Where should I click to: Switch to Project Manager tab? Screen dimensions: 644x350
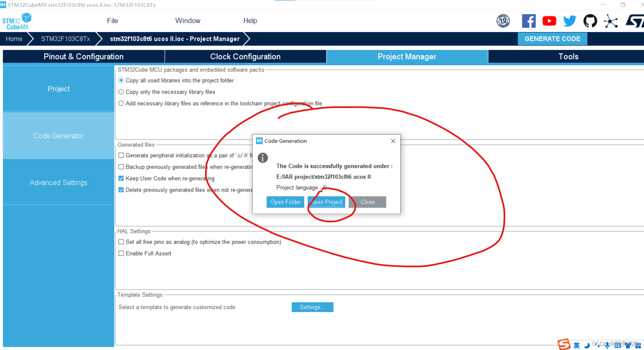point(407,57)
